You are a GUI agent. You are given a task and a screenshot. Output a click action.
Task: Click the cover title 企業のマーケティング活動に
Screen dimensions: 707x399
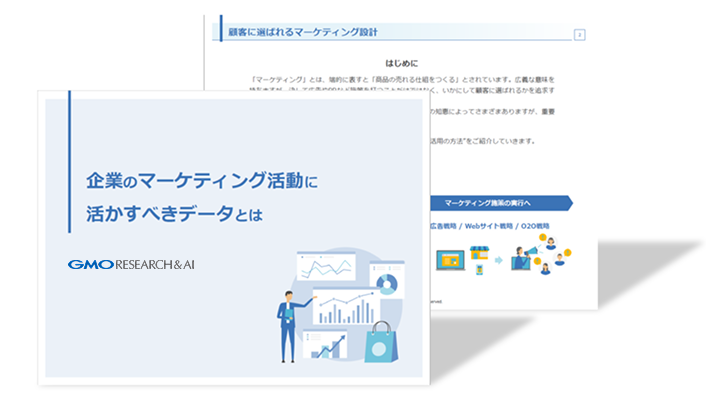click(202, 181)
